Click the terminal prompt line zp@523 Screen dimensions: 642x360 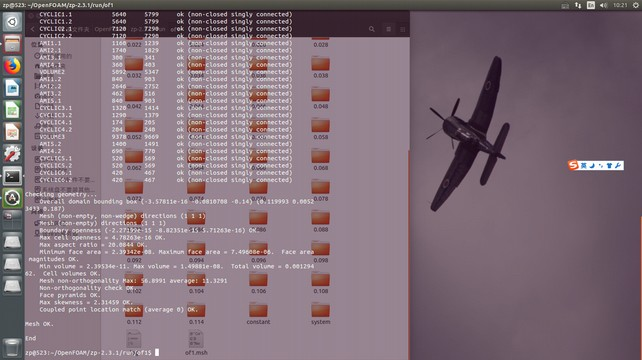pos(88,353)
